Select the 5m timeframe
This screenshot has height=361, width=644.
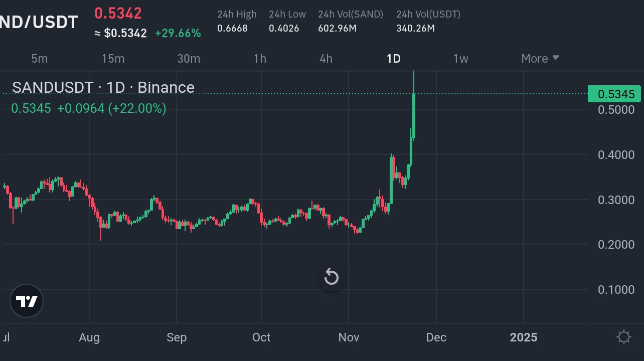(x=39, y=58)
